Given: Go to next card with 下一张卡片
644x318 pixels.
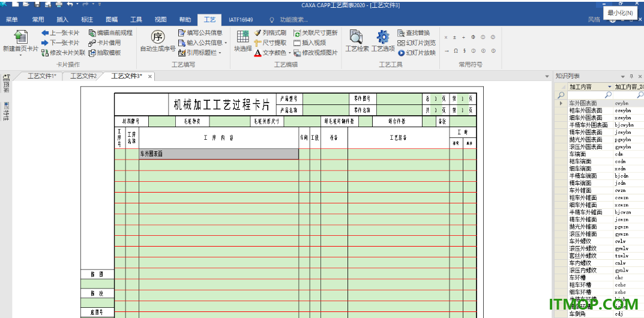Looking at the screenshot, I should pos(61,43).
